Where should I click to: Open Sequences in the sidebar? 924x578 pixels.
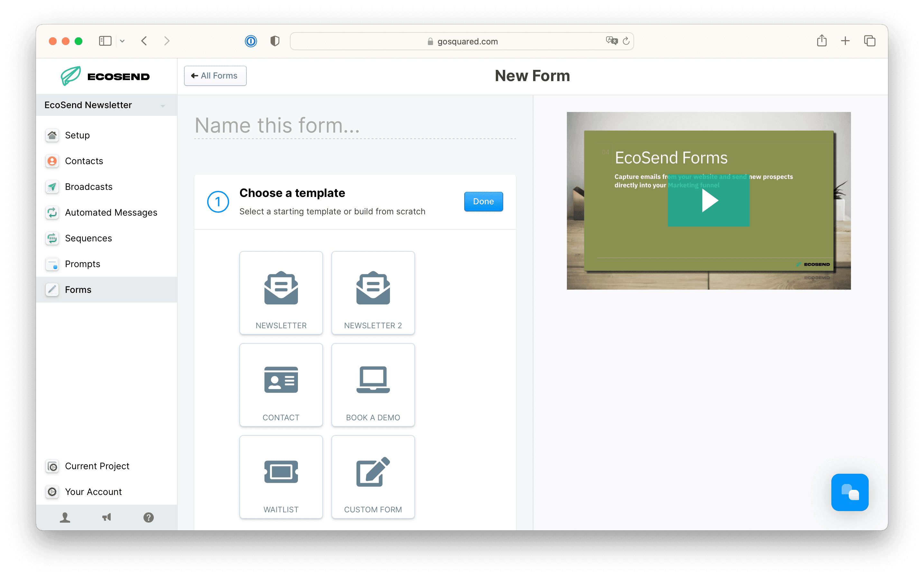click(x=88, y=238)
